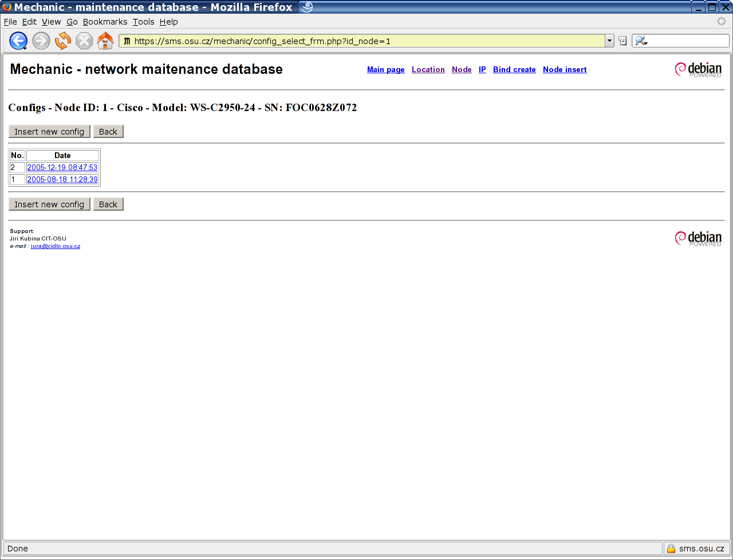Maximize the Firefox window
The image size is (733, 560).
712,7
